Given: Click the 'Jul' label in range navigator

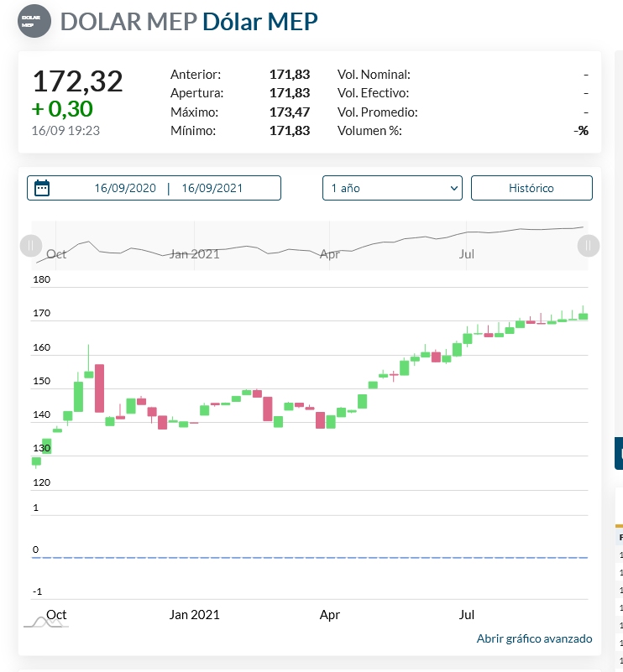Looking at the screenshot, I should pos(466,253).
